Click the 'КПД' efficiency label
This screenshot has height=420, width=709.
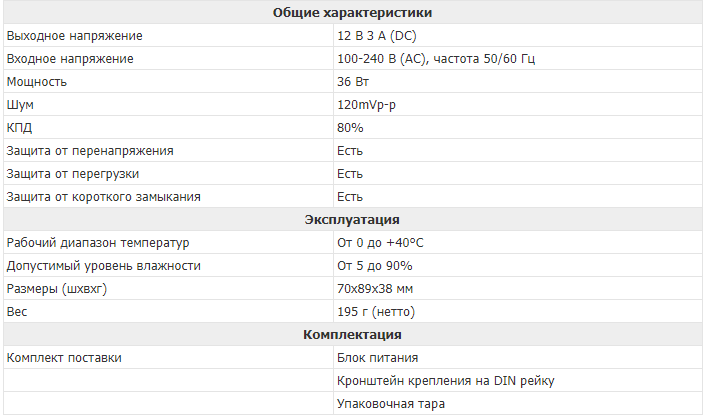point(19,128)
